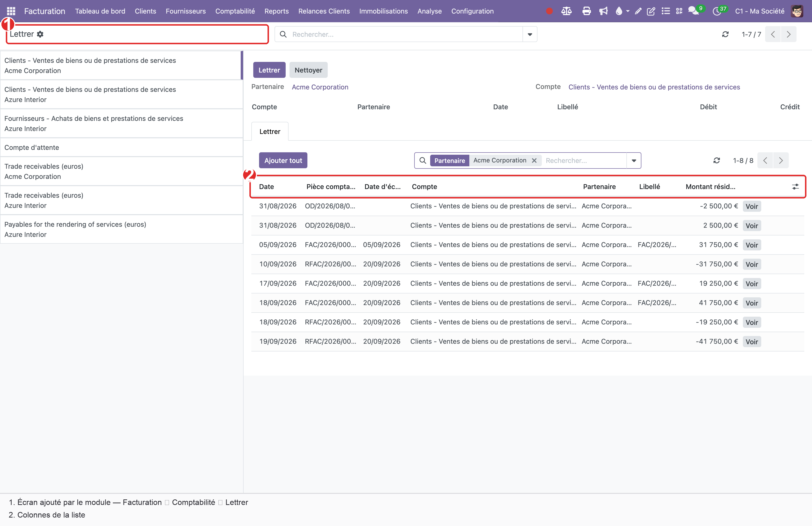
Task: Click the main Rechercher search field
Action: pos(406,34)
